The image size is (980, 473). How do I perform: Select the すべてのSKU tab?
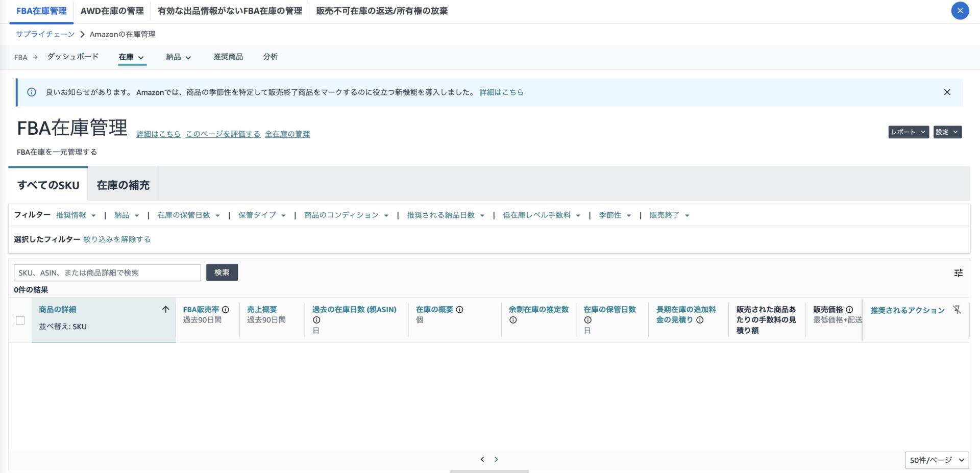point(48,185)
